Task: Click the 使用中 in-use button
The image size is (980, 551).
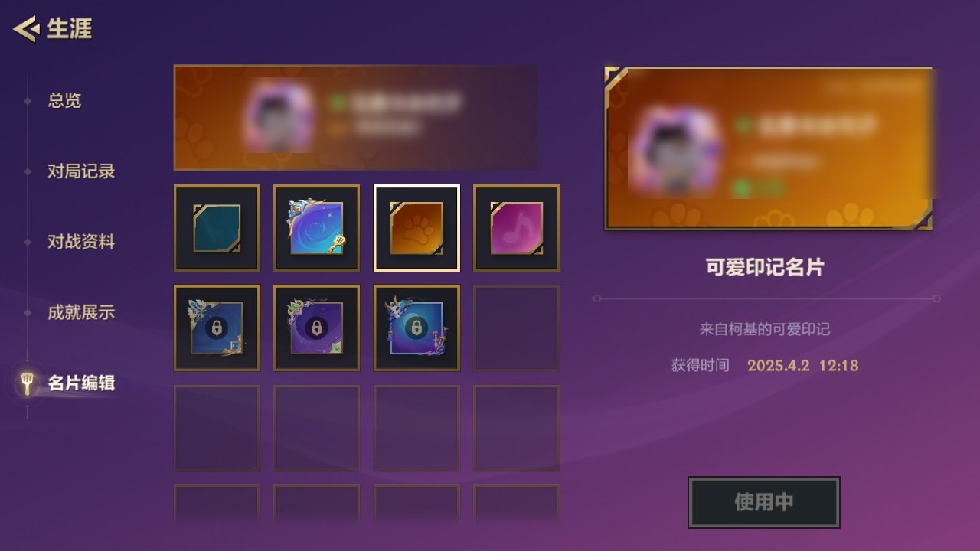Action: tap(764, 502)
